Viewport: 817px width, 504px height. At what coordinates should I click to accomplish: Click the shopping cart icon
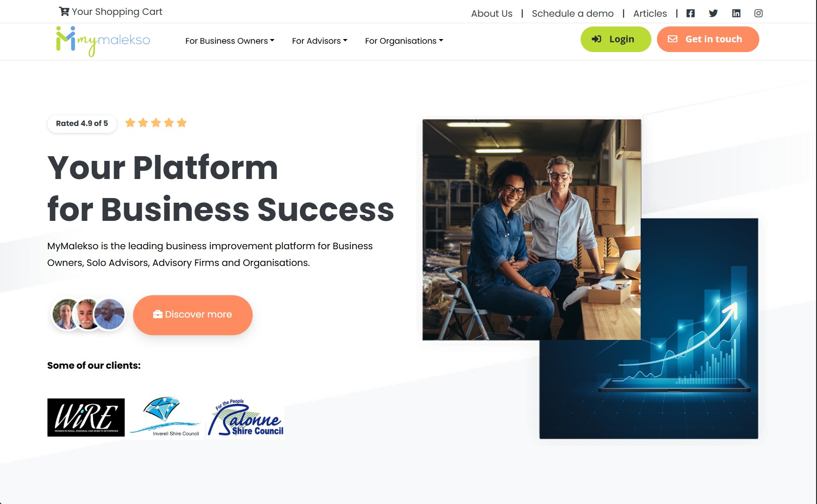click(64, 11)
